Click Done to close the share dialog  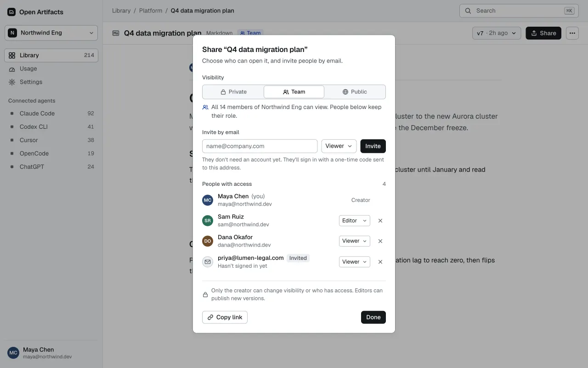coord(373,317)
